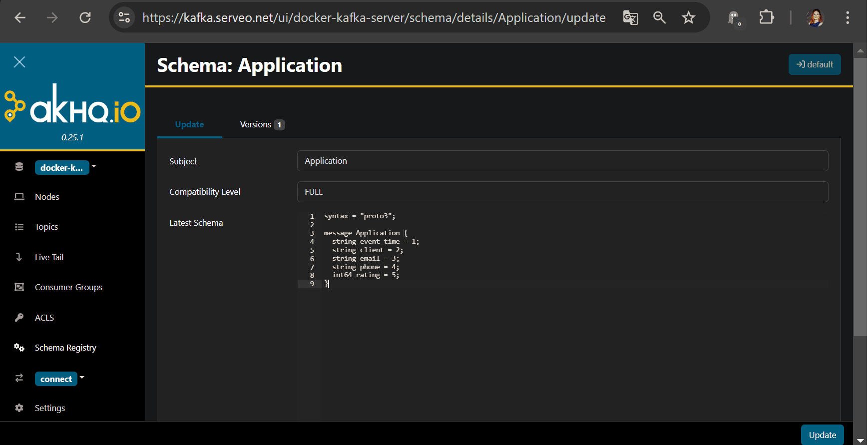Image resolution: width=868 pixels, height=445 pixels.
Task: Click the default login button
Action: pyautogui.click(x=814, y=64)
